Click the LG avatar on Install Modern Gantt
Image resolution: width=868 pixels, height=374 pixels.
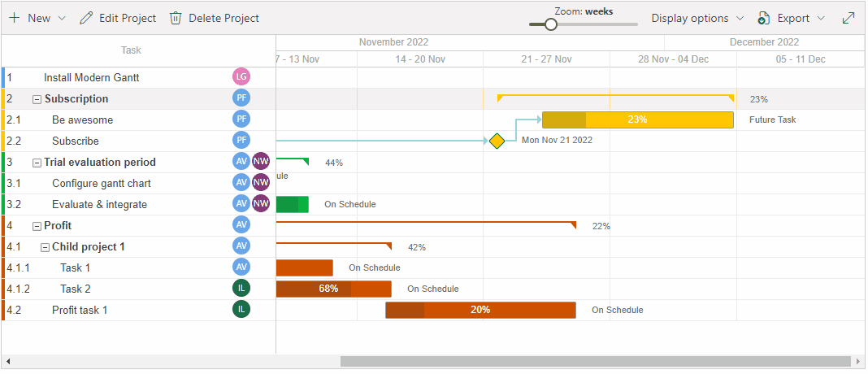tap(241, 77)
